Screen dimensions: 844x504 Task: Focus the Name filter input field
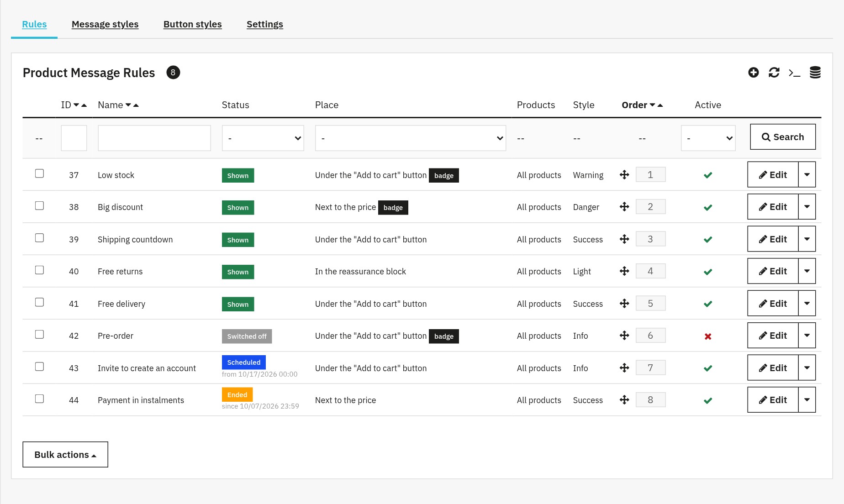click(154, 138)
